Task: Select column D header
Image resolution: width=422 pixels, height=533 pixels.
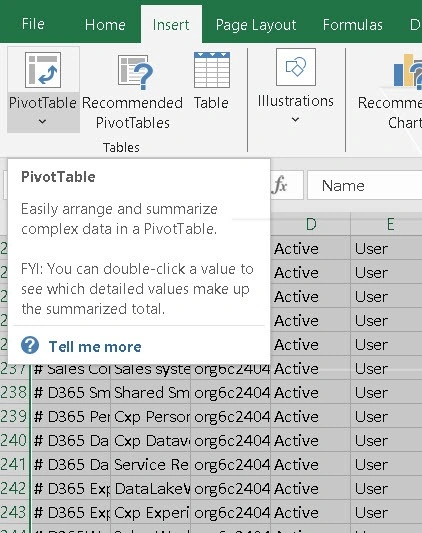Action: [x=310, y=224]
